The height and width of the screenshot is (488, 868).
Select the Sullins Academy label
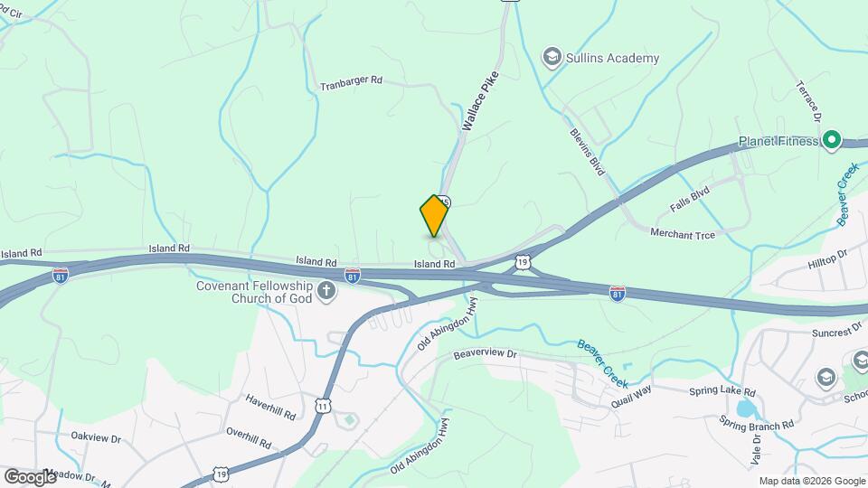(612, 58)
